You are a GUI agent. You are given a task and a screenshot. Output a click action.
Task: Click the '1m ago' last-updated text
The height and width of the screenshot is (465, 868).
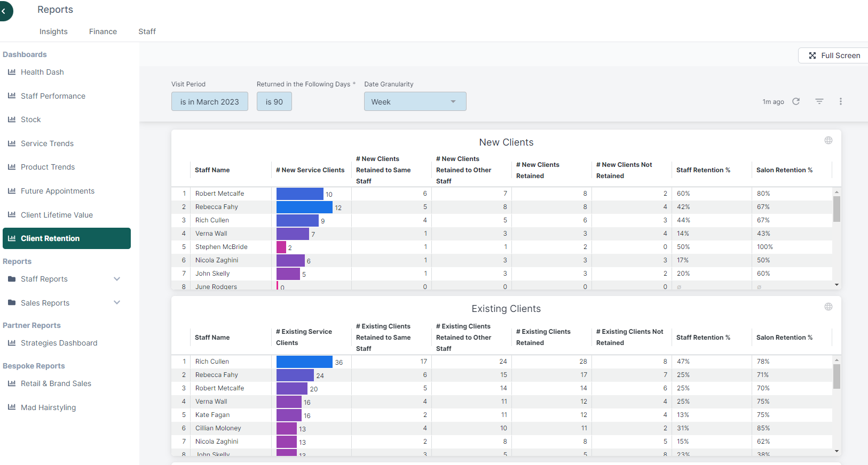click(x=773, y=102)
